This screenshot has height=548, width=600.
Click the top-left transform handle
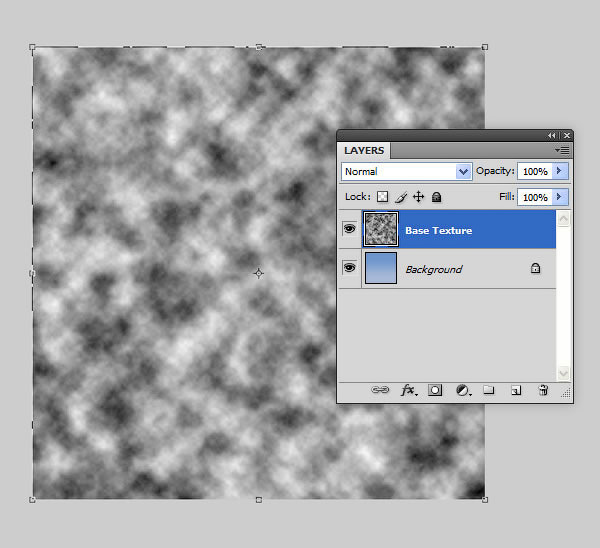(32, 47)
